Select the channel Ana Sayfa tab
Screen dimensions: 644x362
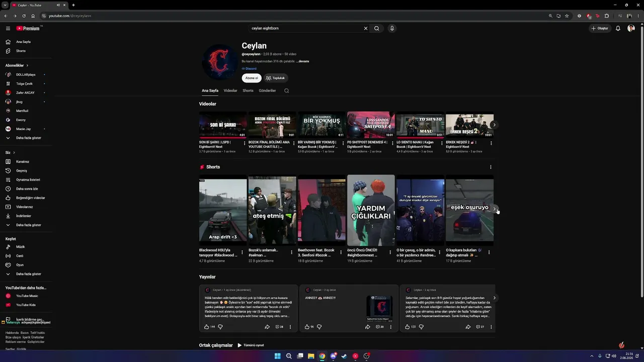point(210,90)
